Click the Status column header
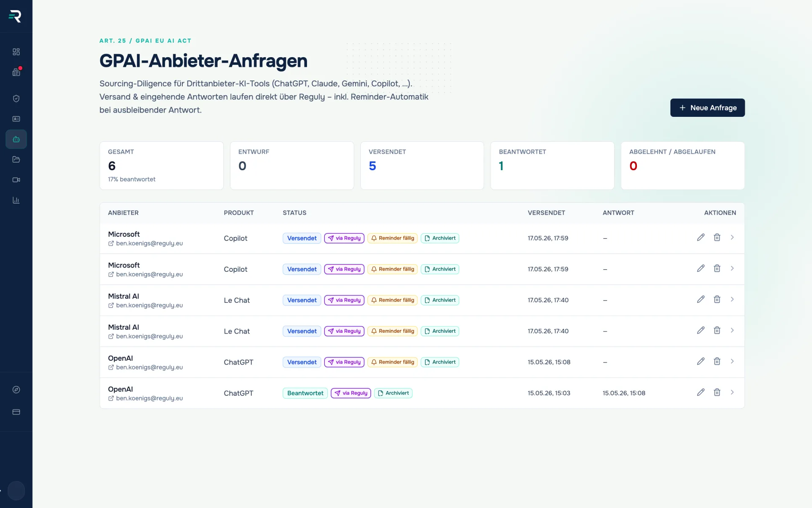The image size is (812, 508). pyautogui.click(x=294, y=213)
